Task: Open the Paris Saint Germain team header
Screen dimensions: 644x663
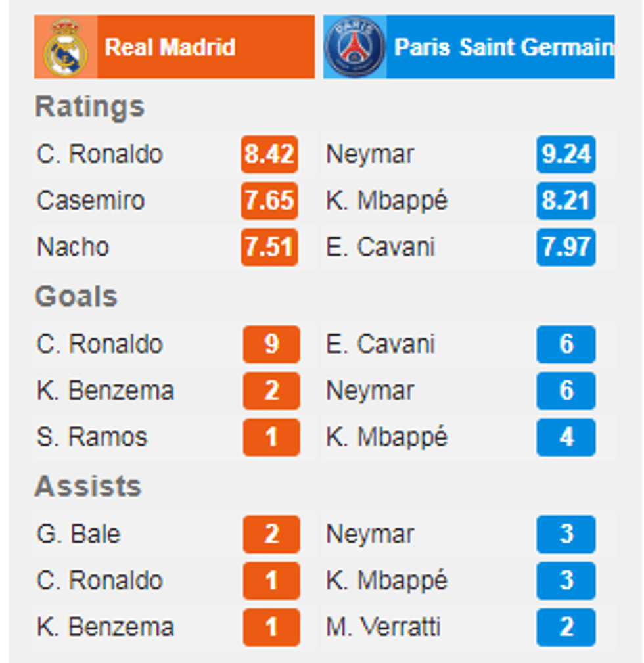Action: click(469, 47)
